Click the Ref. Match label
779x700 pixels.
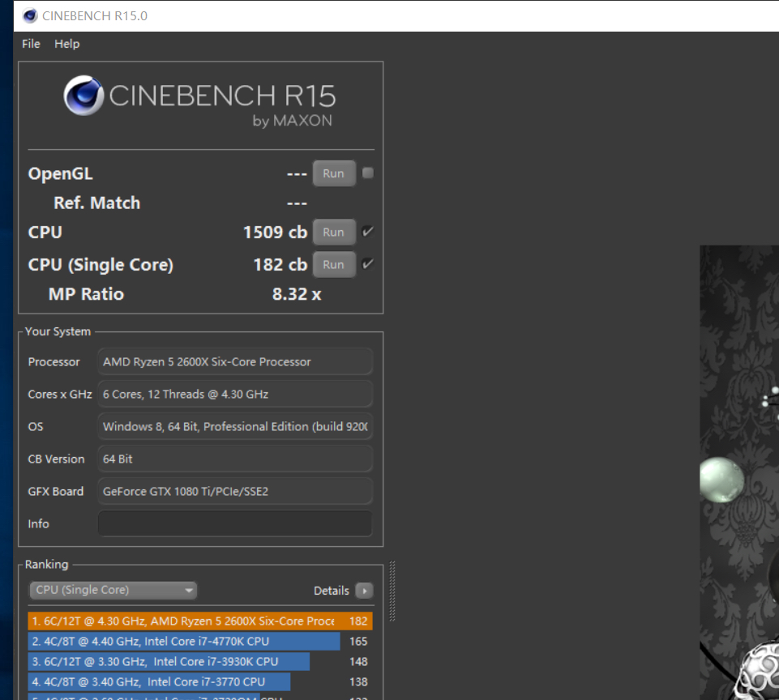click(97, 203)
